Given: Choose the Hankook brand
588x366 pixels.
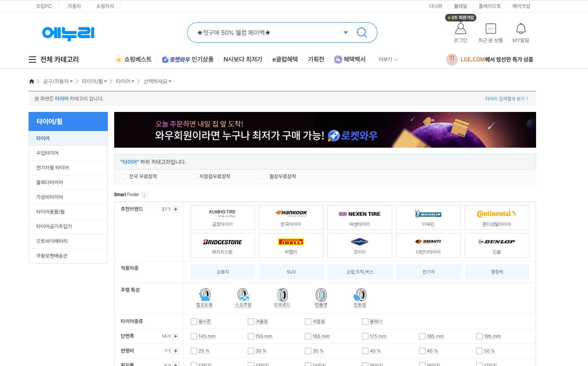Looking at the screenshot, I should (x=291, y=218).
